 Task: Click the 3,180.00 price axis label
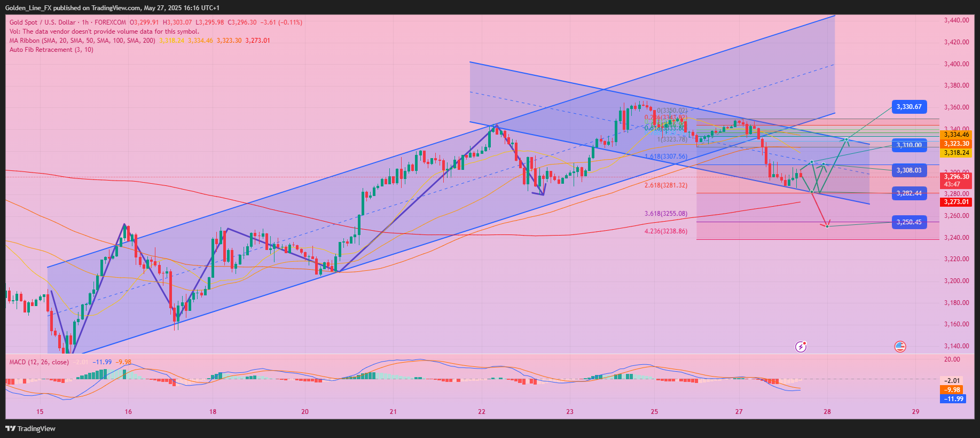pos(957,303)
